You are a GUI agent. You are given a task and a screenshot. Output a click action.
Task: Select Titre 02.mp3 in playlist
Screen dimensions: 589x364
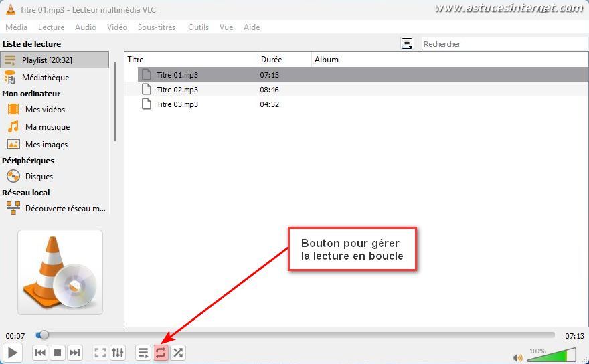[x=177, y=90]
